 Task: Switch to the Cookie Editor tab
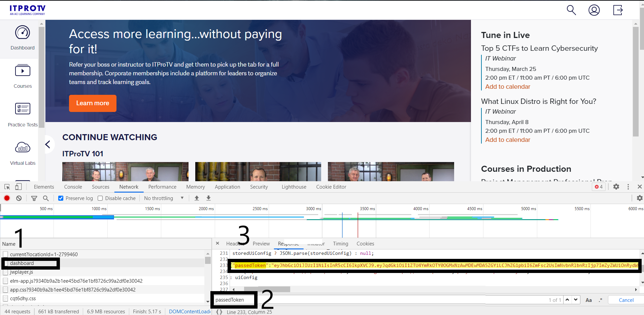pyautogui.click(x=331, y=187)
